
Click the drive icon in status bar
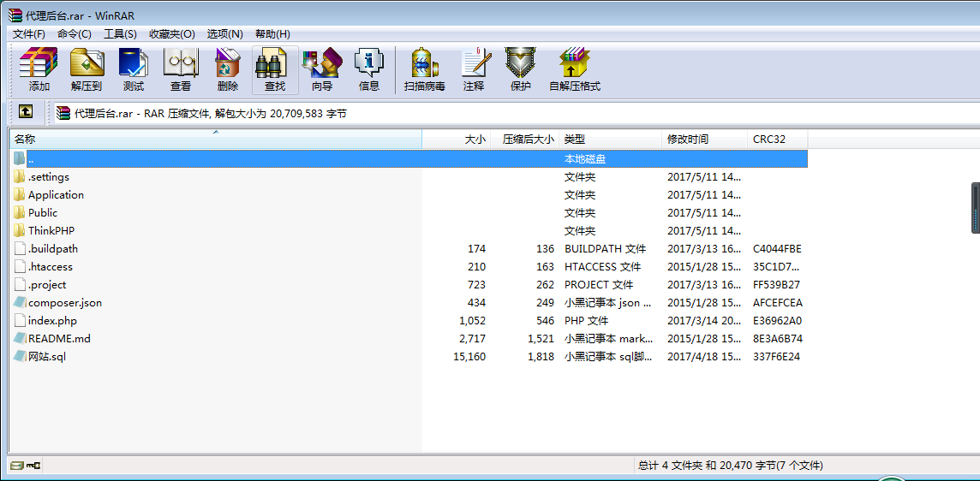(x=17, y=465)
